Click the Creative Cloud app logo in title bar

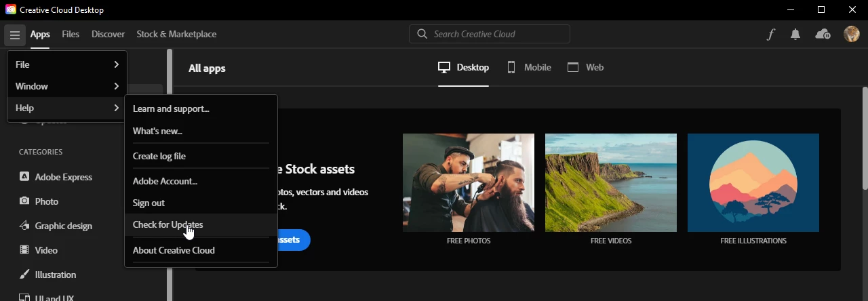click(x=10, y=10)
